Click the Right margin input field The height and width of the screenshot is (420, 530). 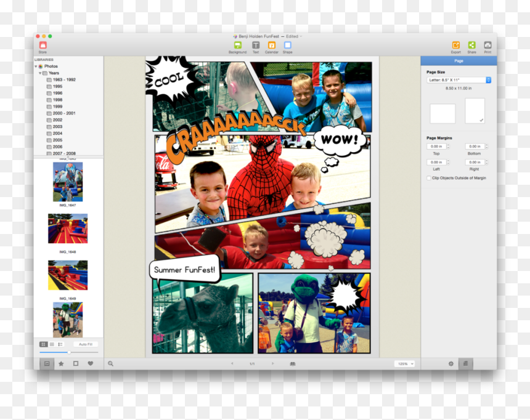click(475, 162)
